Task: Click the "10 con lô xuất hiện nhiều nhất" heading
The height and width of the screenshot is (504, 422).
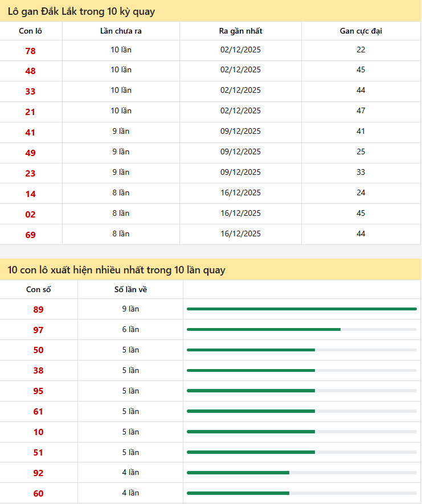Action: pos(117,270)
